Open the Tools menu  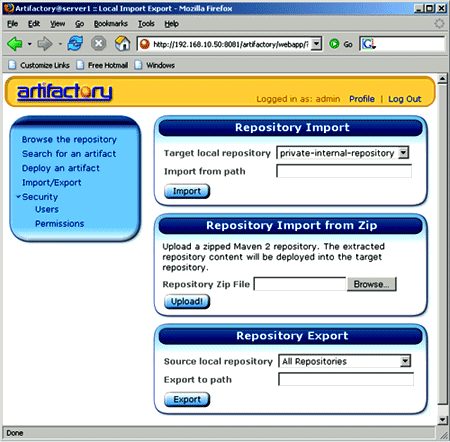pos(146,24)
